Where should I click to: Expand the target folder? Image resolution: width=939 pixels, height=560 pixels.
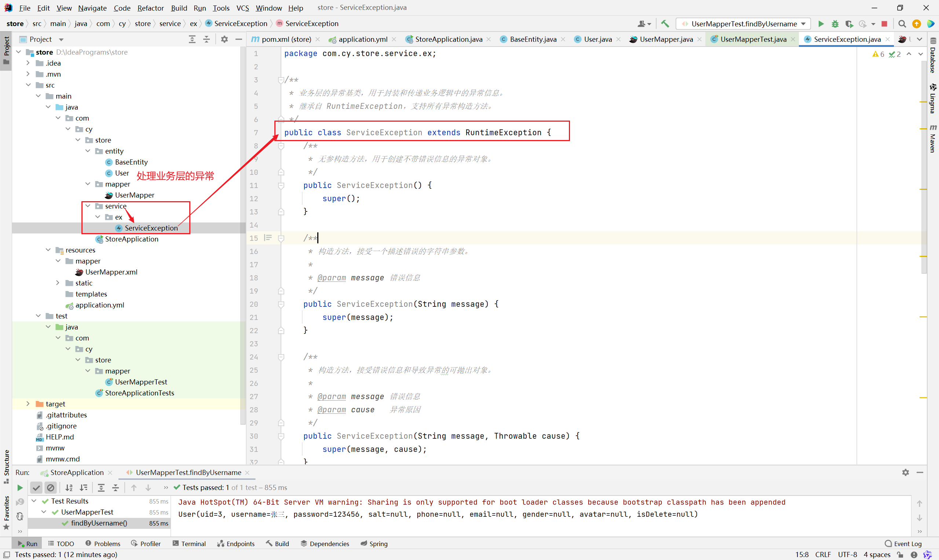tap(28, 404)
